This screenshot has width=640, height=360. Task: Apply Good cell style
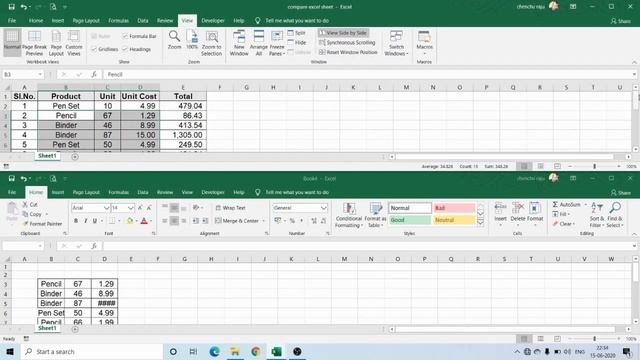pos(409,220)
